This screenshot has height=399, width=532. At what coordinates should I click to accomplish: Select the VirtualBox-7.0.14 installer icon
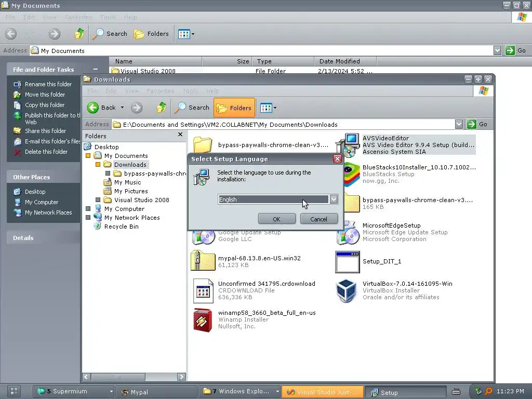click(346, 290)
